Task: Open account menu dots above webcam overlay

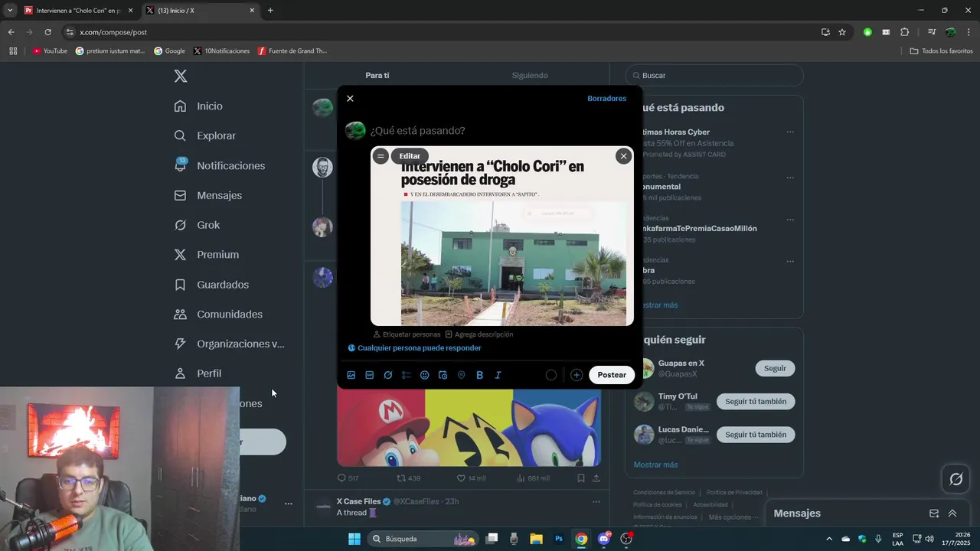Action: (x=289, y=504)
